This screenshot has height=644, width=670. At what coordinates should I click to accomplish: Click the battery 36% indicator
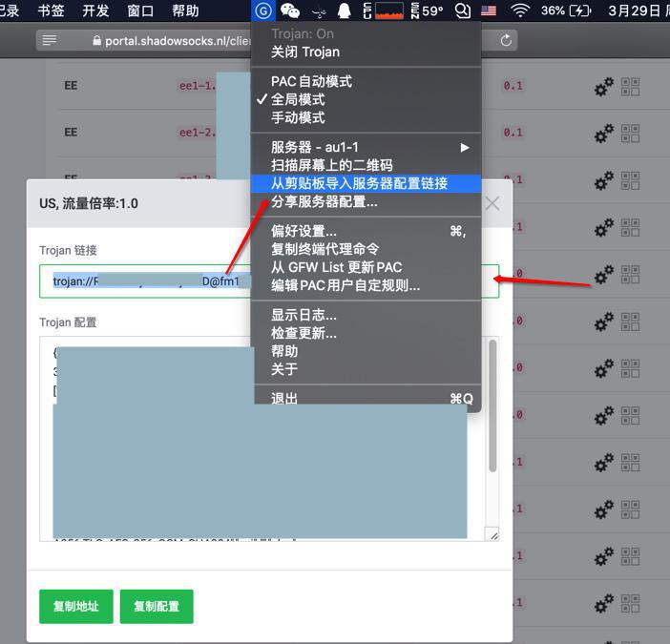pyautogui.click(x=566, y=10)
